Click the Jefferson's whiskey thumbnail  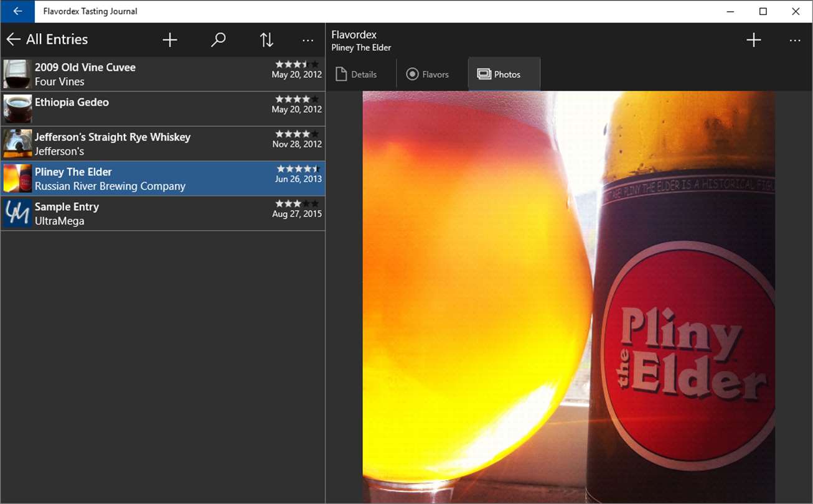(x=17, y=144)
